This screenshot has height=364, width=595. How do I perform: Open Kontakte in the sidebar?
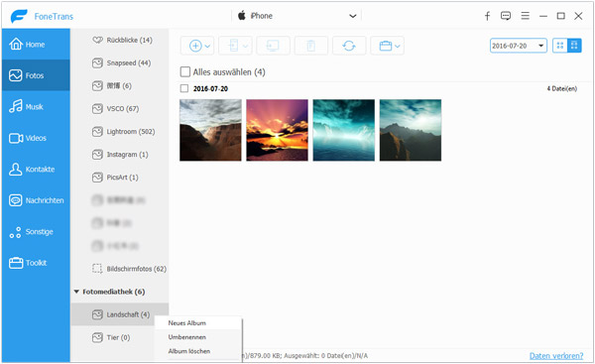click(36, 169)
